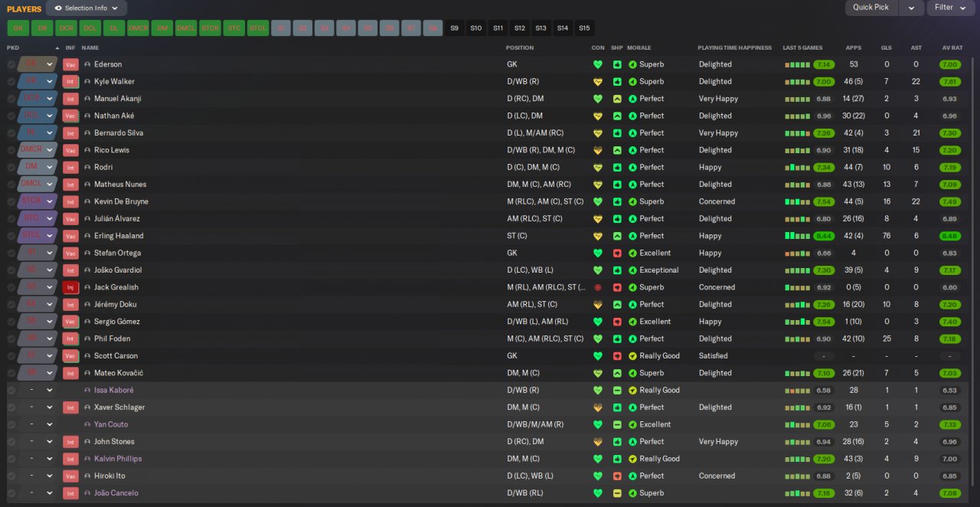
Task: Click Ederson's Vac status icon
Action: tap(70, 65)
